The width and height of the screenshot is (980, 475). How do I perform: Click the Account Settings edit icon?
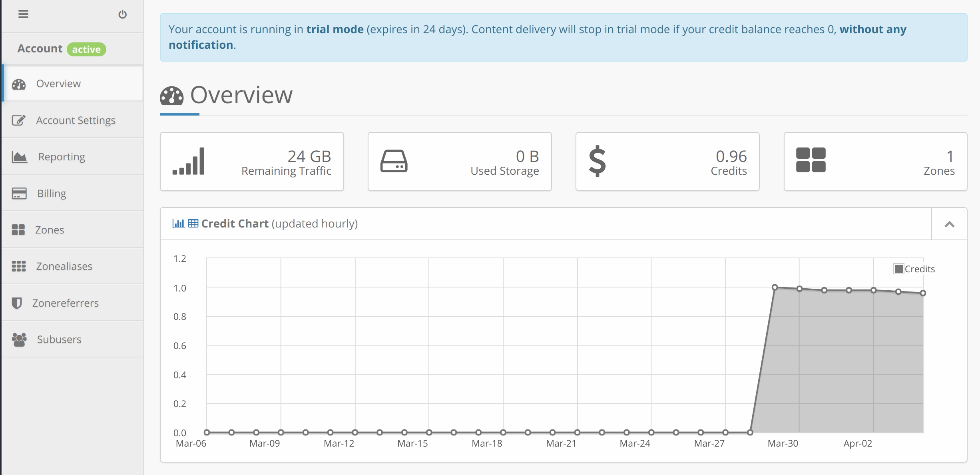[x=18, y=120]
